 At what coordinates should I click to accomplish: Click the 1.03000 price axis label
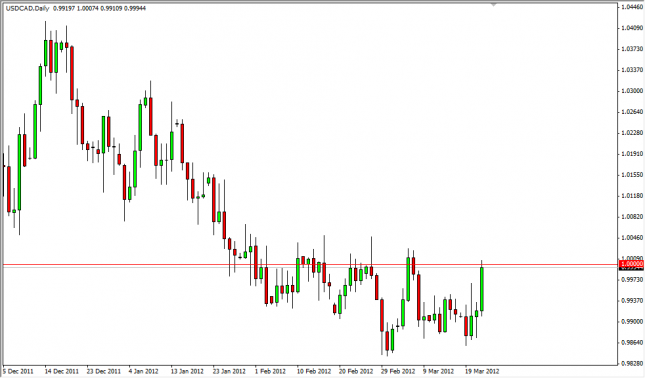pos(632,91)
